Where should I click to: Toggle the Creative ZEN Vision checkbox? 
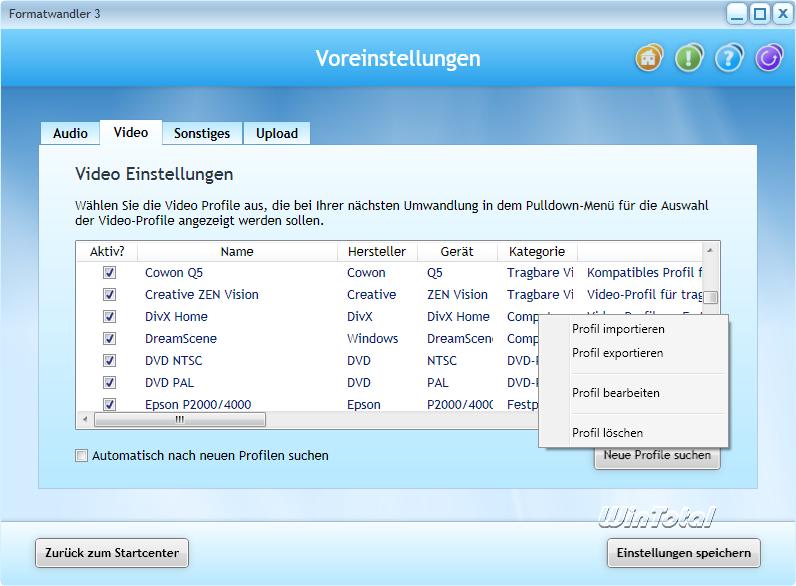tap(109, 295)
